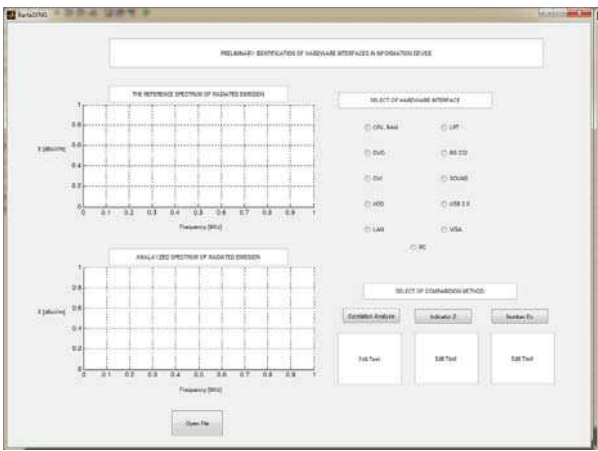Select the VGA radio button
This screenshot has height=451, width=598.
coord(452,229)
